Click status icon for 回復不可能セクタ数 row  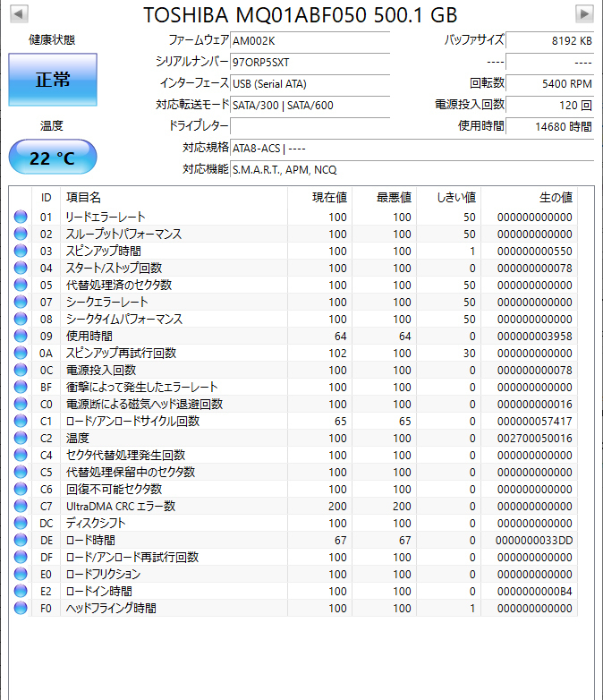point(21,489)
